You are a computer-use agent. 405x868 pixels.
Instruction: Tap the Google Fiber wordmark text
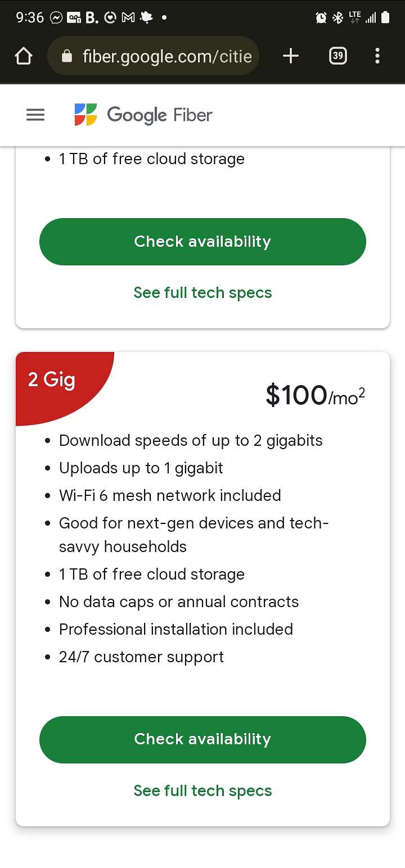[x=160, y=115]
